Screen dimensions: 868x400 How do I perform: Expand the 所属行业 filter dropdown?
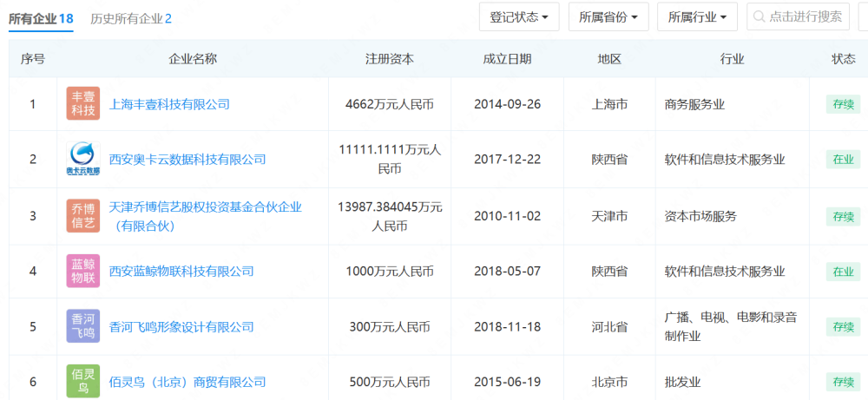[x=697, y=16]
